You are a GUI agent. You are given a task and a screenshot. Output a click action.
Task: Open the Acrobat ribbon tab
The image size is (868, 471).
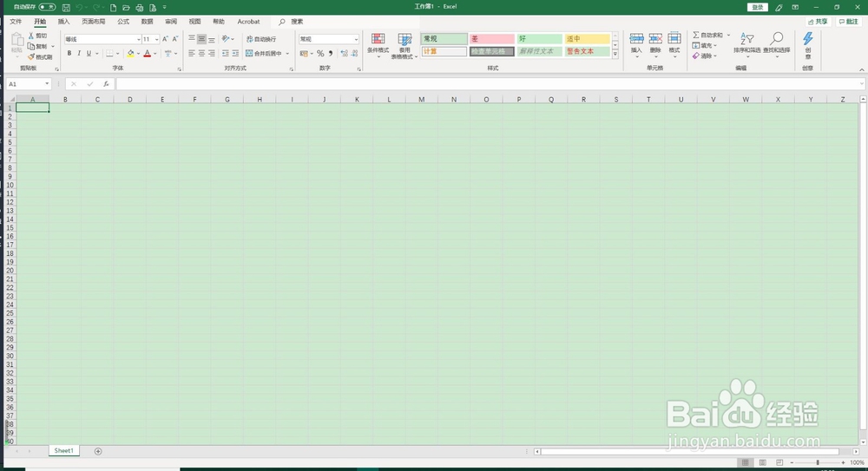point(248,22)
